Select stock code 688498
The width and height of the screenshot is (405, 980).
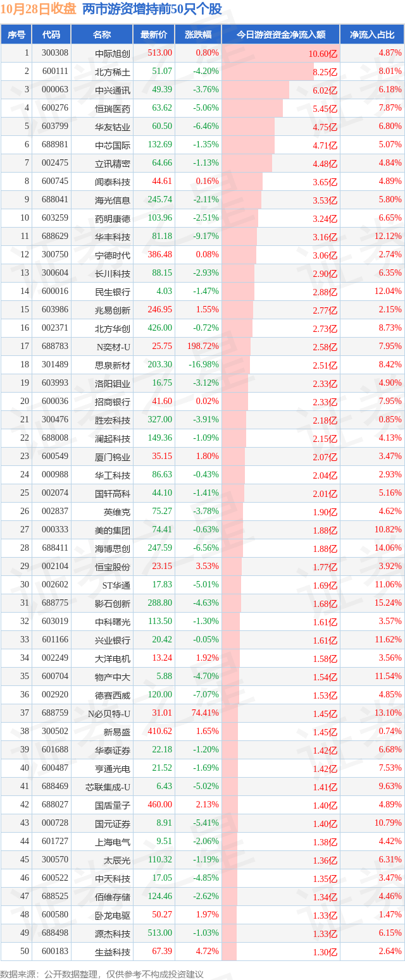[x=55, y=933]
